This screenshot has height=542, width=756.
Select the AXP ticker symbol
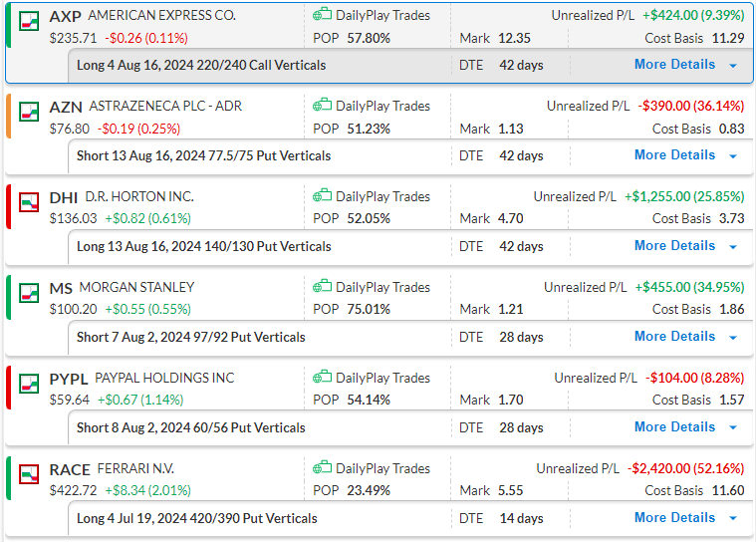pos(66,16)
